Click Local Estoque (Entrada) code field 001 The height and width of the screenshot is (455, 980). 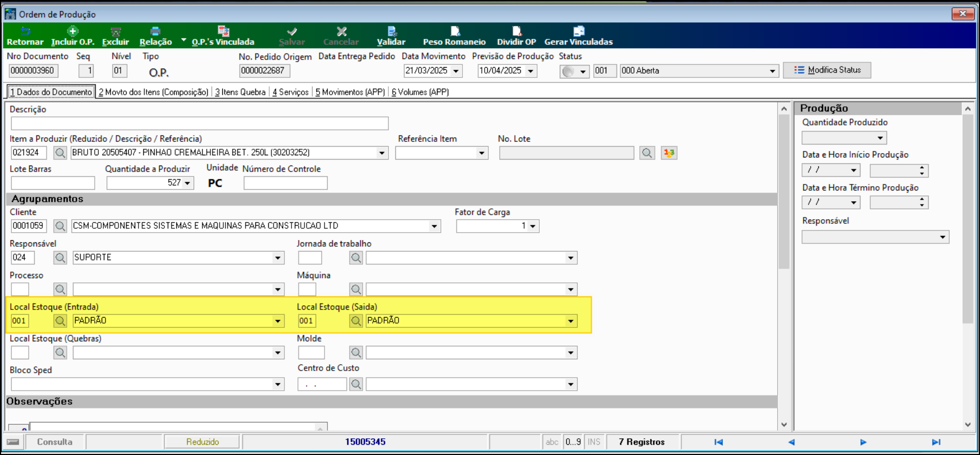point(21,321)
